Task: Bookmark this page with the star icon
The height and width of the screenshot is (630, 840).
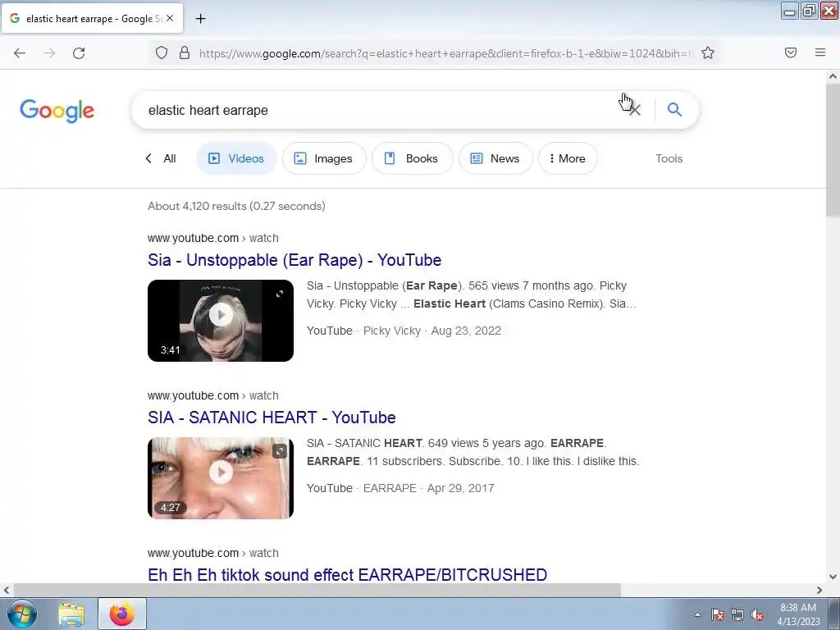Action: [708, 52]
